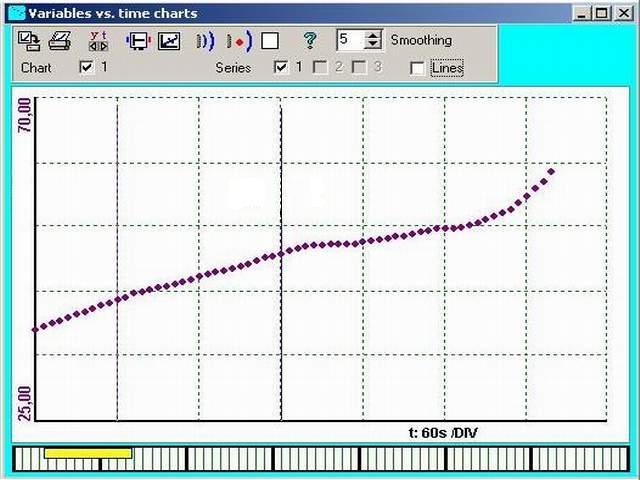
Task: Click the print chart icon
Action: pyautogui.click(x=60, y=41)
